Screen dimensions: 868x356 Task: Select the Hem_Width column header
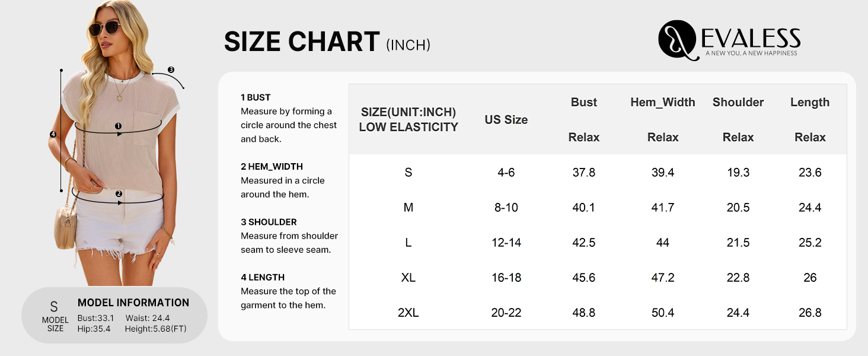tap(663, 102)
